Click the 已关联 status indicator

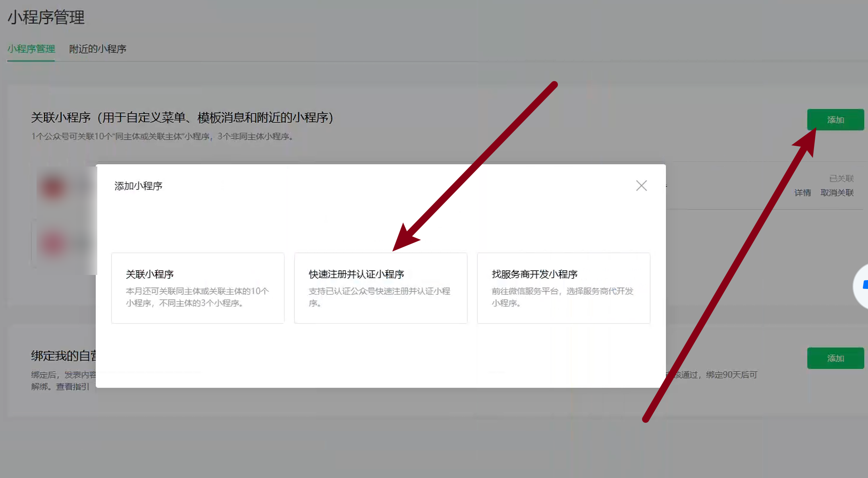coord(841,178)
